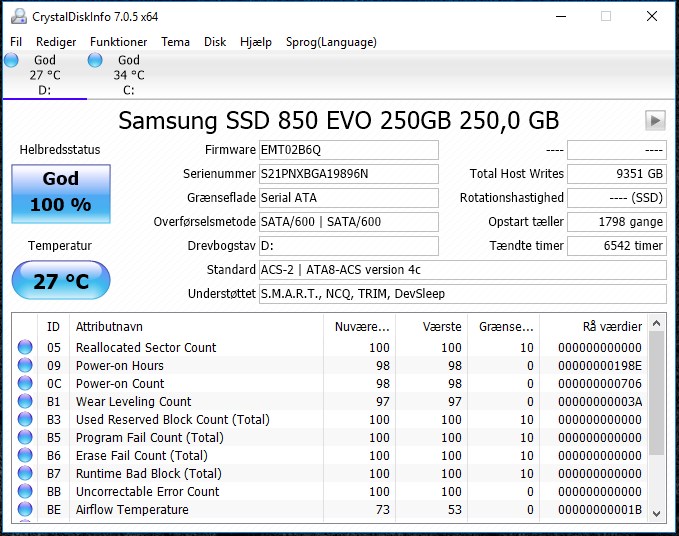The height and width of the screenshot is (536, 679).
Task: Select the Power-on Hours row text
Action: (x=120, y=365)
